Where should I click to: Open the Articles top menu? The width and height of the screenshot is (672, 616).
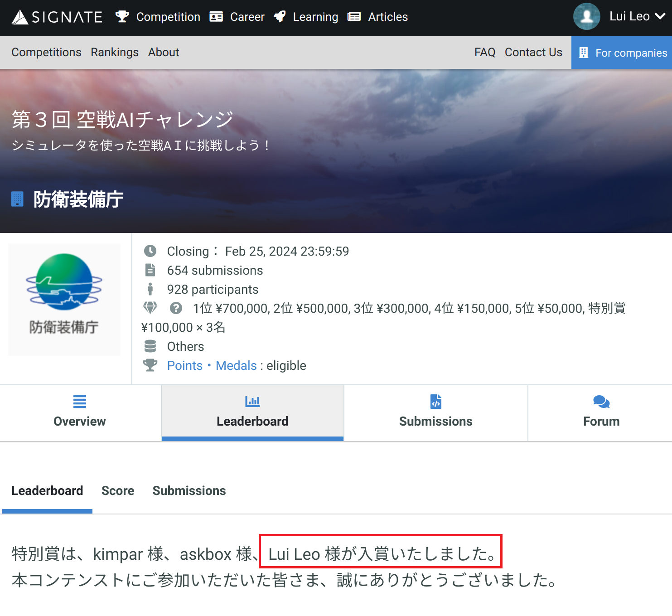click(377, 17)
